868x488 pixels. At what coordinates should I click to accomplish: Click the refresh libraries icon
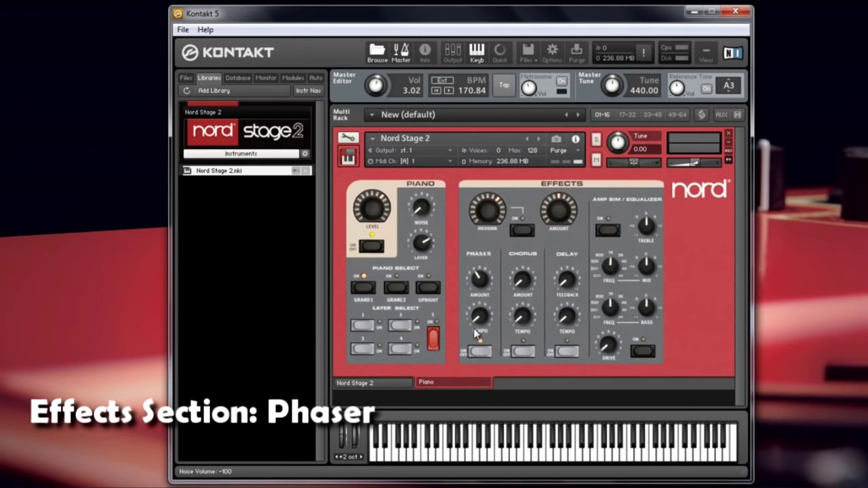point(186,90)
